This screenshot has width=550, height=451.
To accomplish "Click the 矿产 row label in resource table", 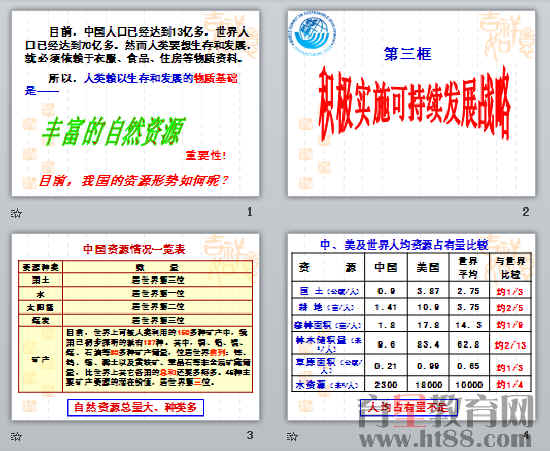I will click(41, 359).
